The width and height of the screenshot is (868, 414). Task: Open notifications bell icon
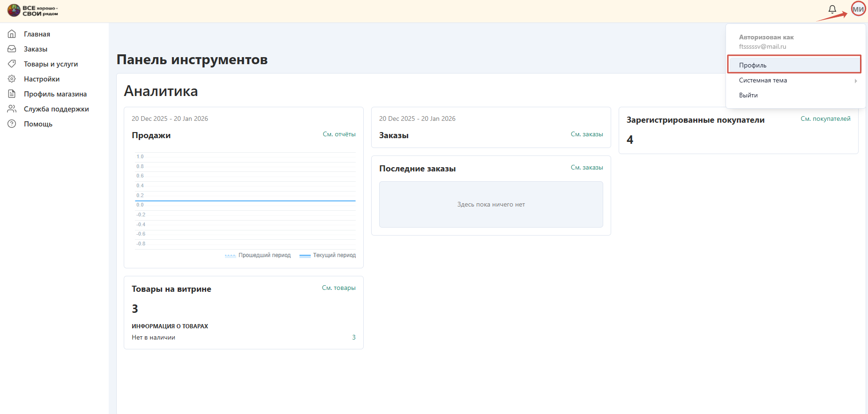[x=832, y=9]
